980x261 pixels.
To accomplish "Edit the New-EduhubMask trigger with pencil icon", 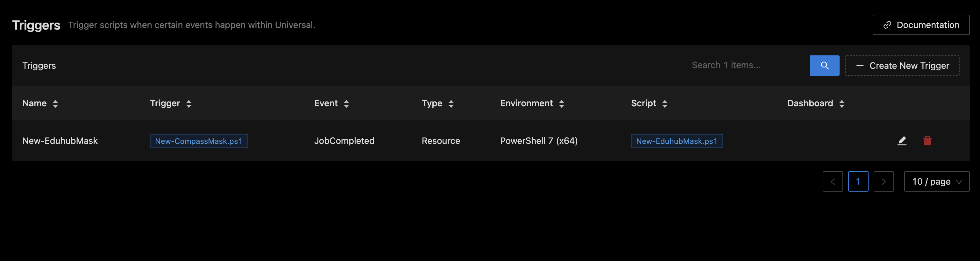I will [x=902, y=141].
